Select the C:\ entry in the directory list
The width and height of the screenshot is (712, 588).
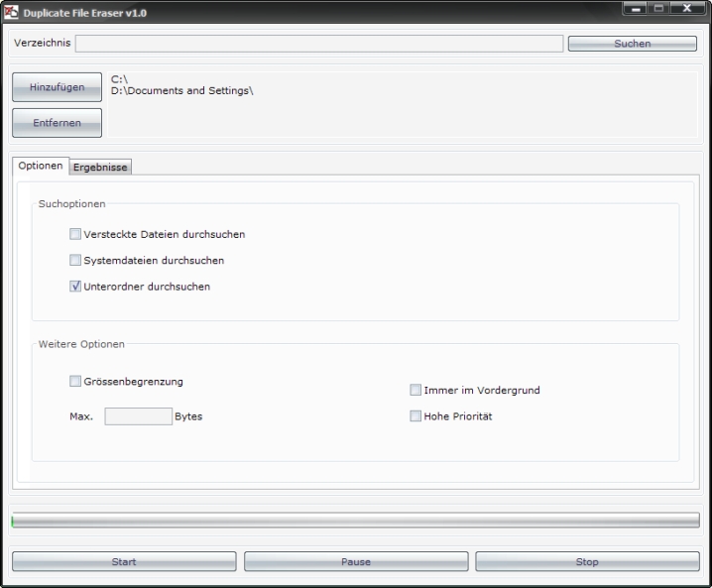pos(120,79)
